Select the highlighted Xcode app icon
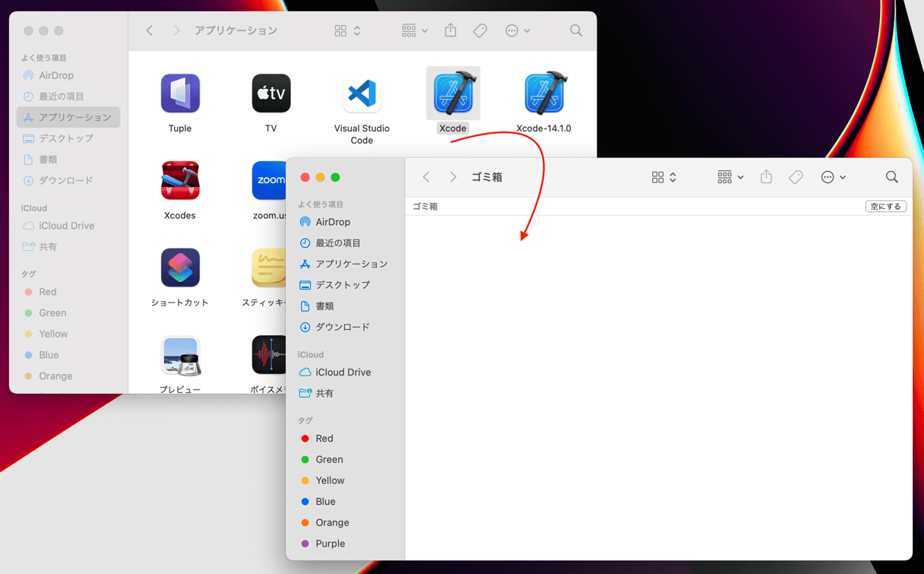 tap(453, 94)
